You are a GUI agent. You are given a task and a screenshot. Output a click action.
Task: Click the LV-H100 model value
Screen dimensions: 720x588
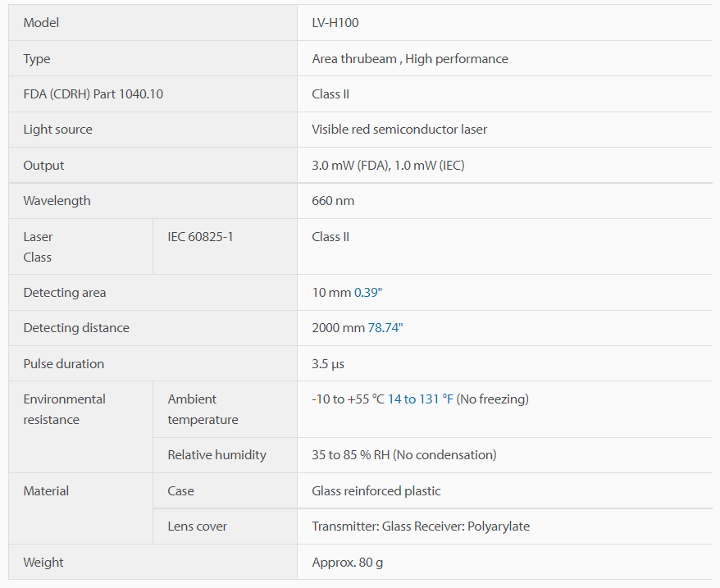[x=335, y=23]
